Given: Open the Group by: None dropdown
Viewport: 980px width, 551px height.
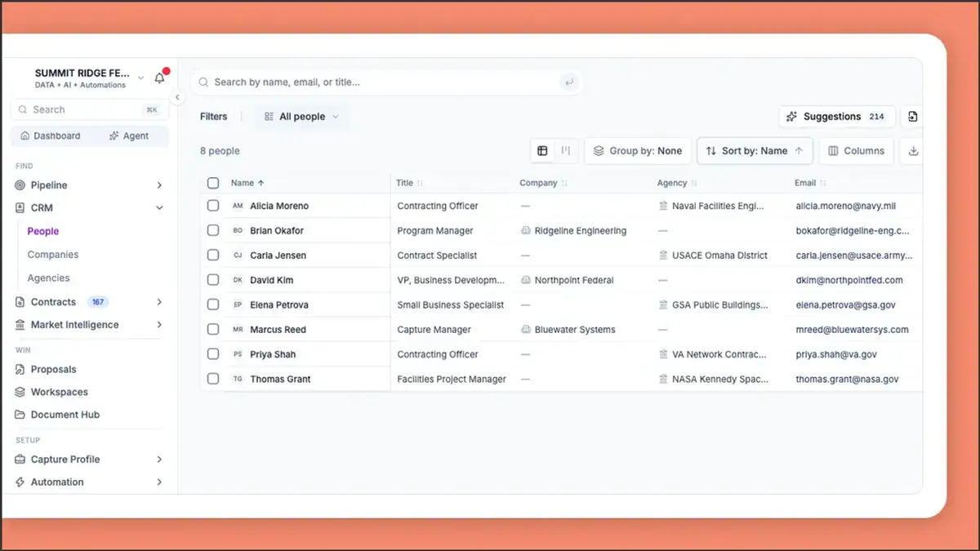Looking at the screenshot, I should 639,151.
